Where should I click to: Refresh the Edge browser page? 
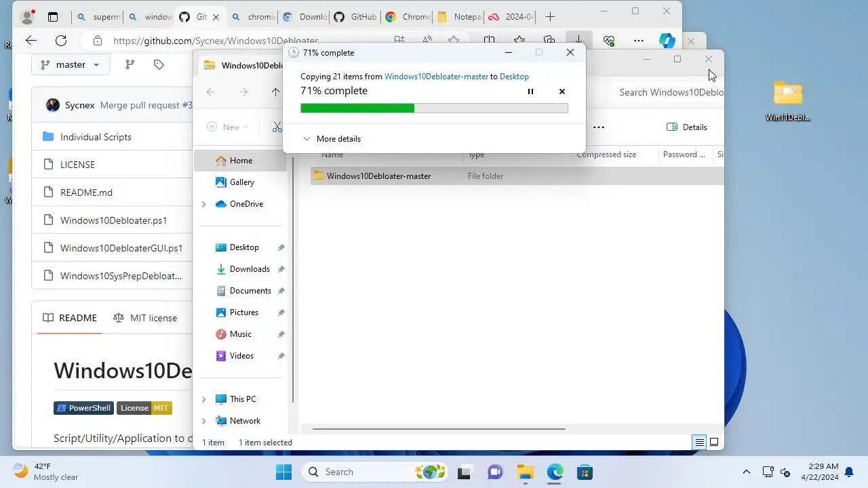pyautogui.click(x=61, y=41)
